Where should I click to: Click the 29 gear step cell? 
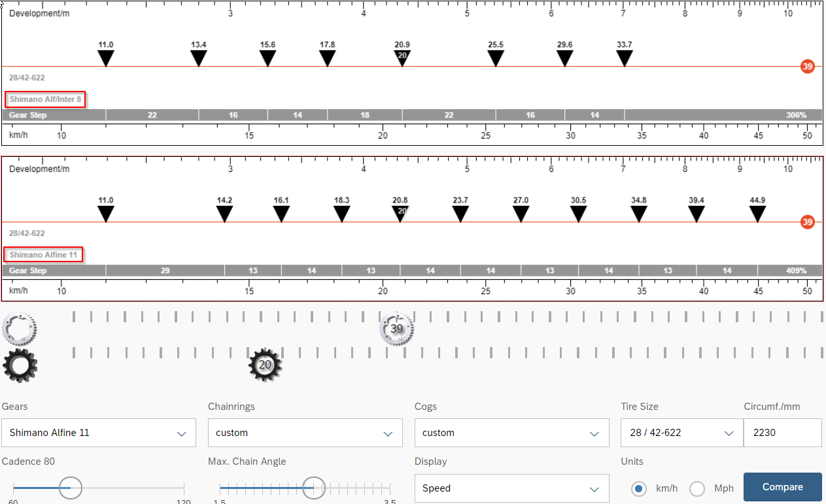coord(165,271)
